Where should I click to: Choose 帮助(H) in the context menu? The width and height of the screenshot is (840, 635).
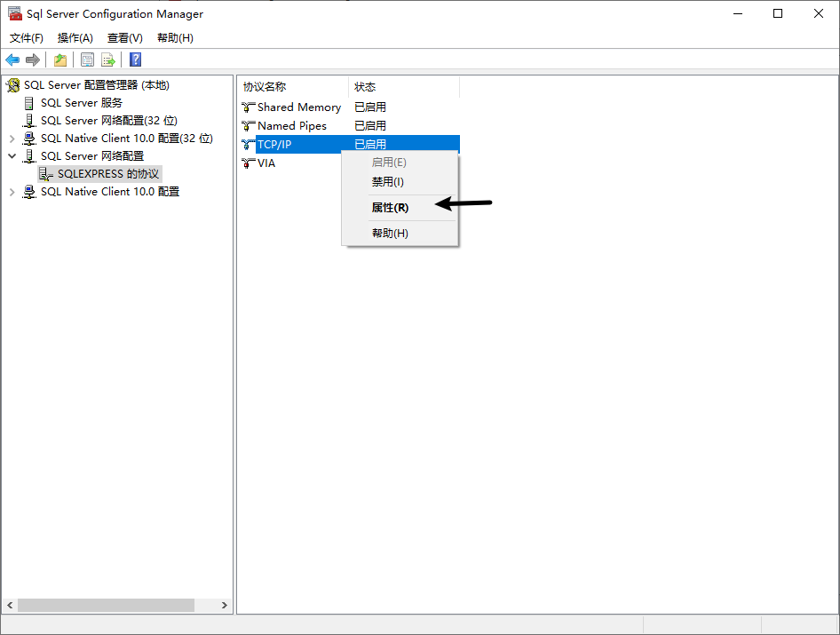[x=390, y=234]
